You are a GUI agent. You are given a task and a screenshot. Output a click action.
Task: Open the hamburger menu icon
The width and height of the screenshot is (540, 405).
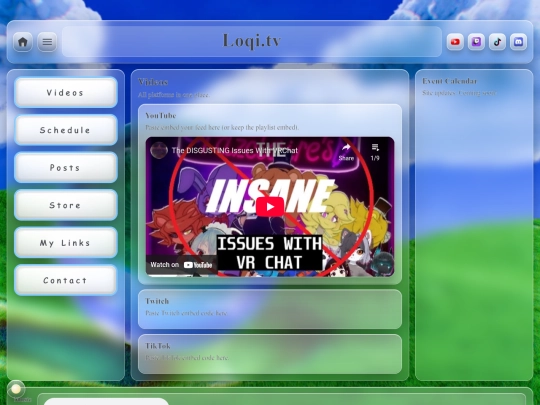click(47, 42)
